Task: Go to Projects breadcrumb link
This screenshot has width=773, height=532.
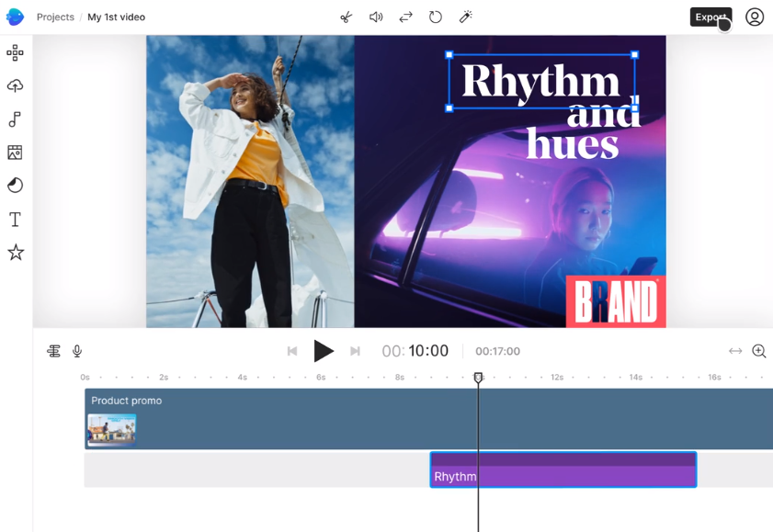Action: [x=55, y=17]
